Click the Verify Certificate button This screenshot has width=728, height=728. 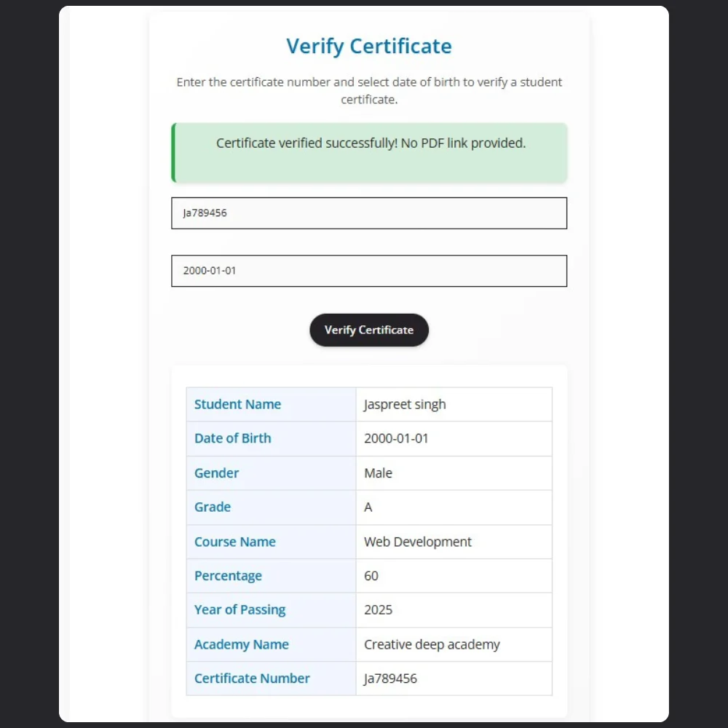click(369, 330)
